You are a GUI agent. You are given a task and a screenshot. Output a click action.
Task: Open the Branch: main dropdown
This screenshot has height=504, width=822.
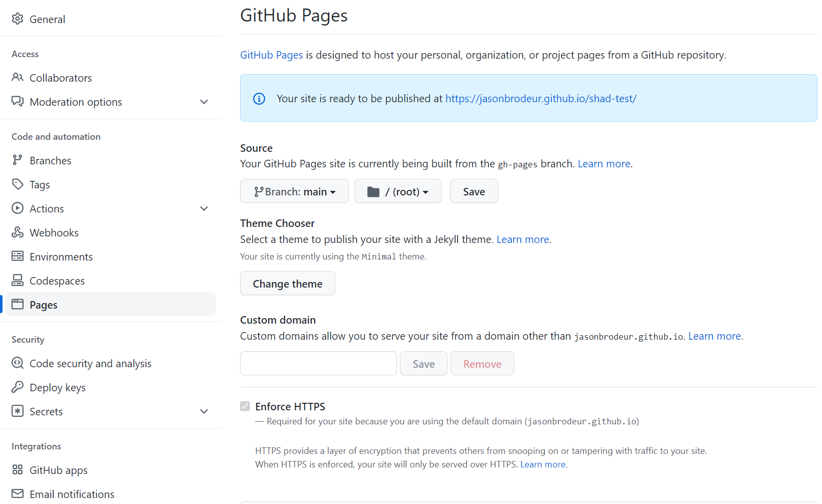coord(294,191)
